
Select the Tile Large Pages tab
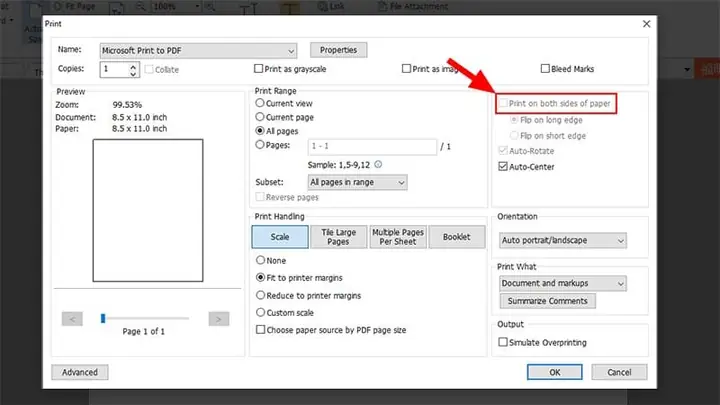coord(338,237)
